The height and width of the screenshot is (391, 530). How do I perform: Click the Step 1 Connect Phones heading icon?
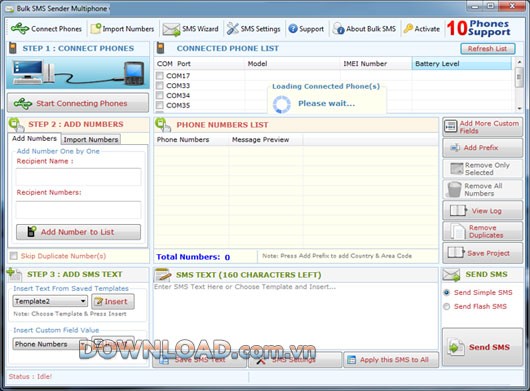click(13, 48)
